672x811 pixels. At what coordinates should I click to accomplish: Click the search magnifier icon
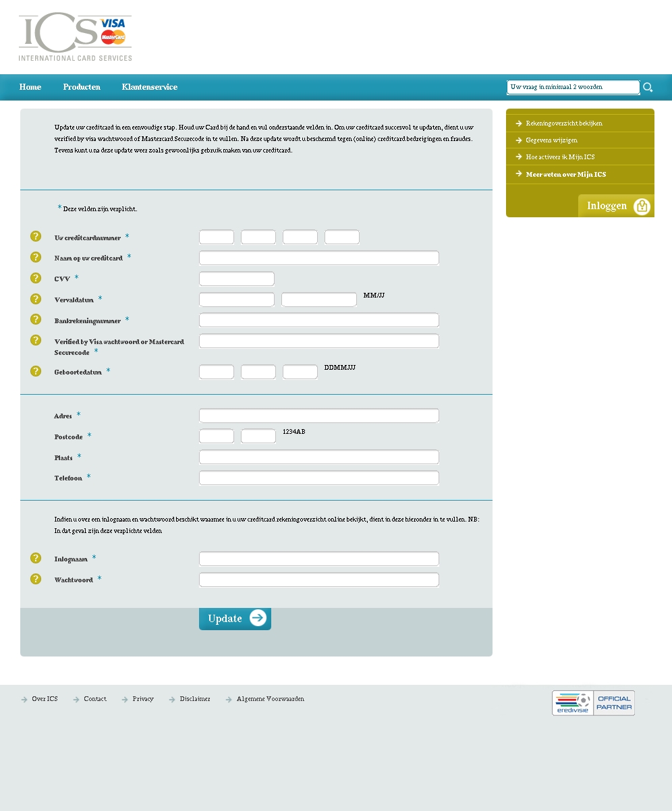point(648,87)
